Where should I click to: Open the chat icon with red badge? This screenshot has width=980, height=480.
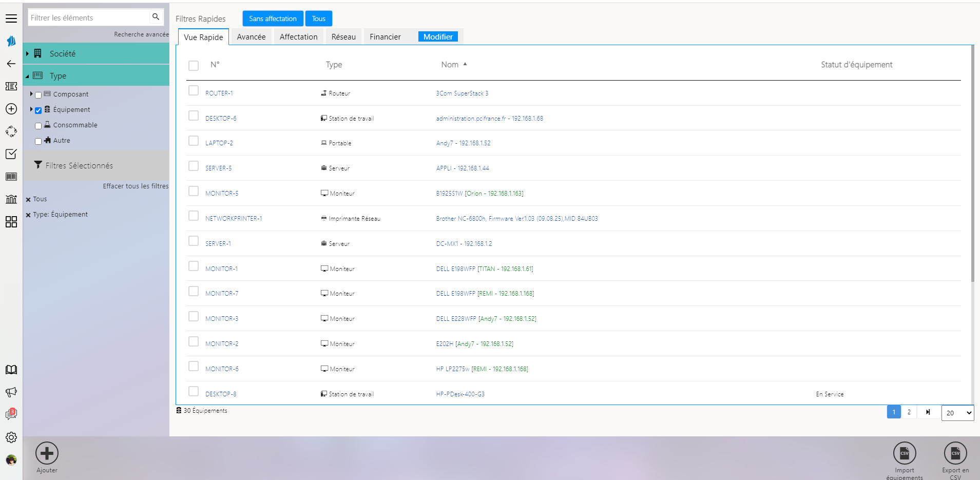11,414
